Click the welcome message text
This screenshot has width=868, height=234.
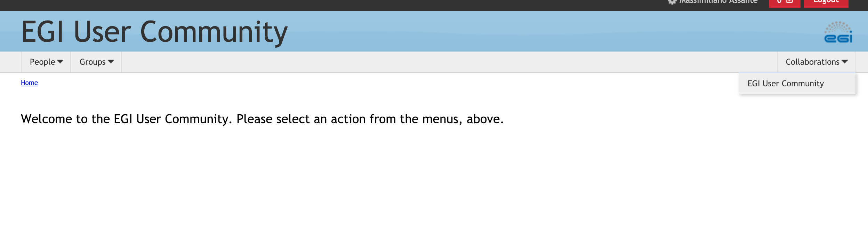click(x=262, y=119)
